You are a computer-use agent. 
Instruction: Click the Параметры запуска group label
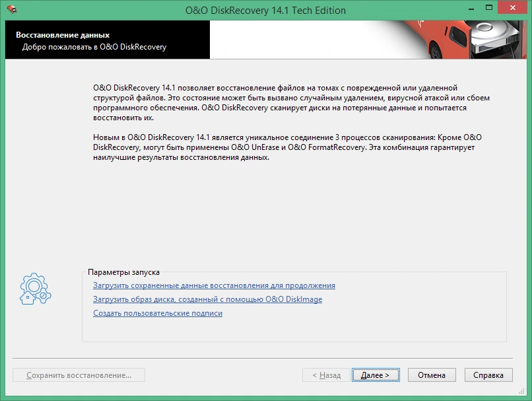click(x=123, y=272)
